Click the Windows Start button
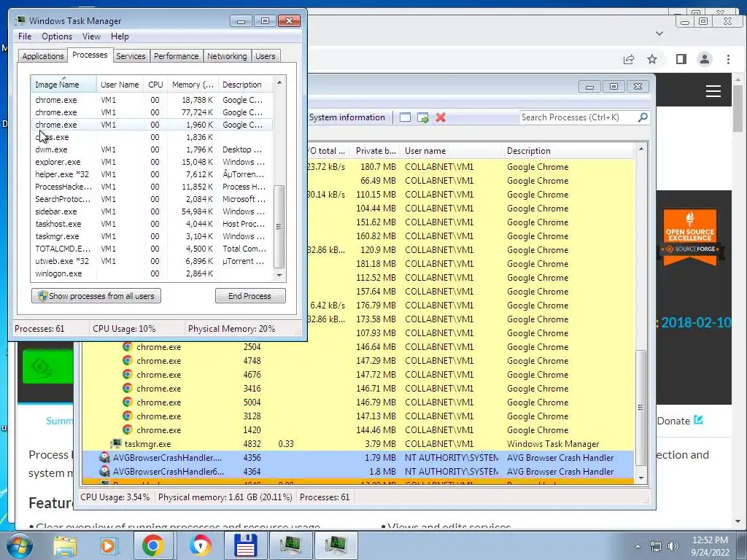Screen dimensions: 747x560 [x=19, y=545]
